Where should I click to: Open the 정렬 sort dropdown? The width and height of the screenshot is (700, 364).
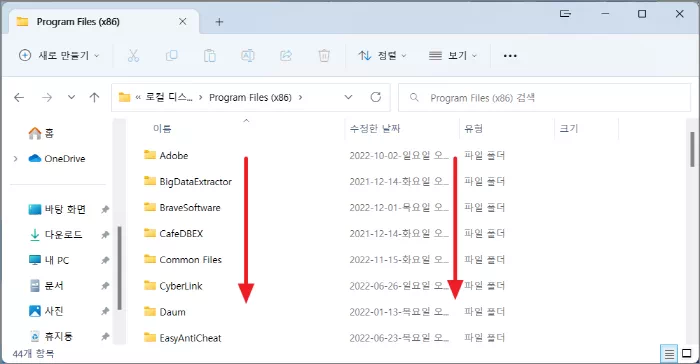tap(383, 55)
